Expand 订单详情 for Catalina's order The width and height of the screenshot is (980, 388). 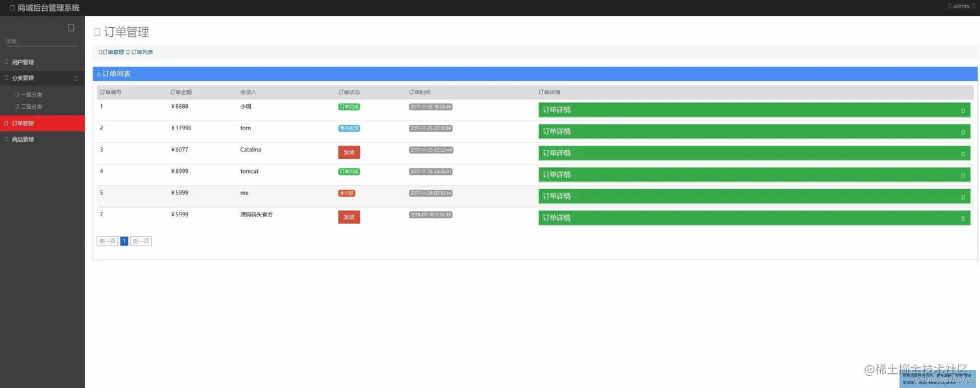754,154
